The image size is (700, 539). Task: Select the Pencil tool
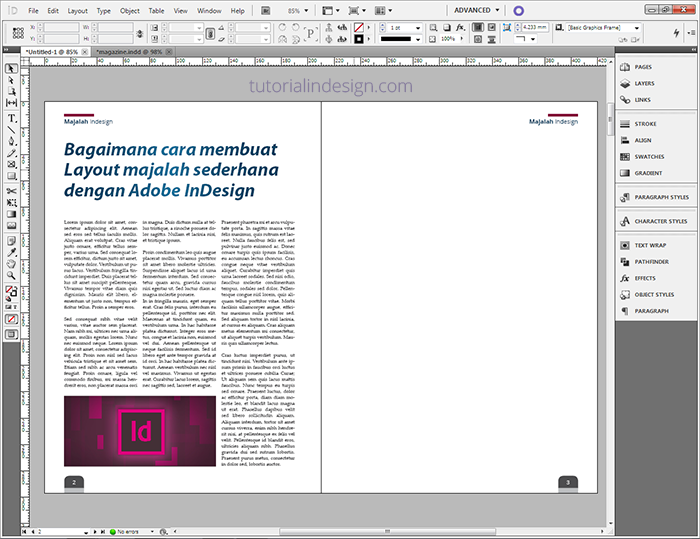[12, 153]
